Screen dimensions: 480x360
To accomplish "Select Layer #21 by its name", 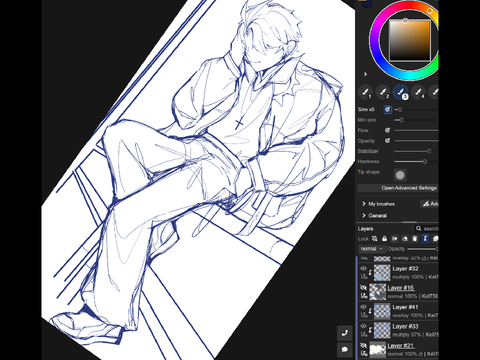I will 401,346.
